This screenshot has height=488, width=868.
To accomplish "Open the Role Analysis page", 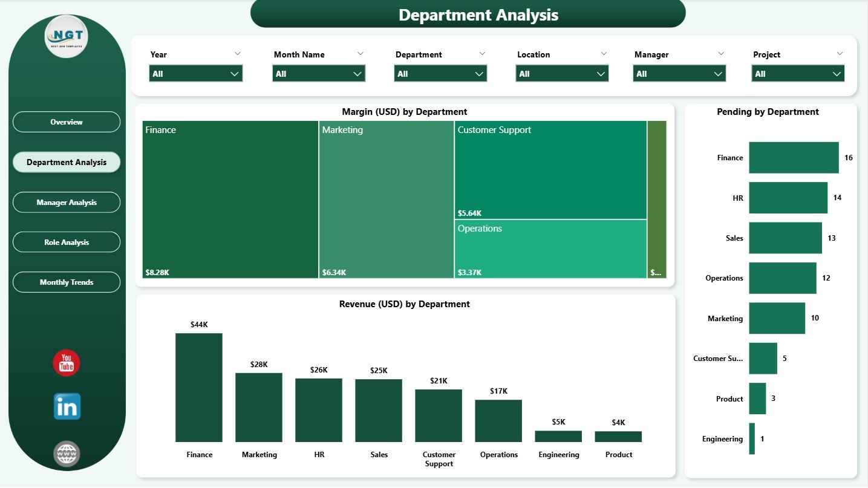I will point(67,242).
